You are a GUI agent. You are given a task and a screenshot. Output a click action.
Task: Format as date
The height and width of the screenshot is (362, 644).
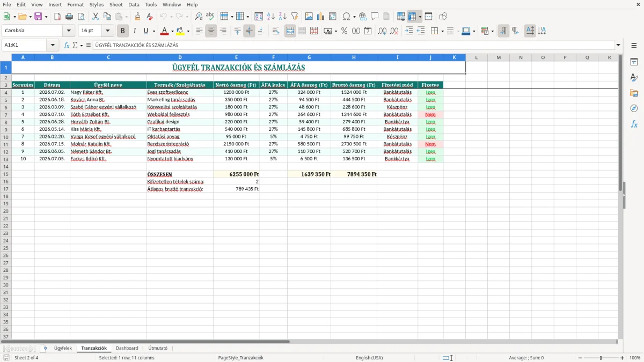(x=368, y=31)
